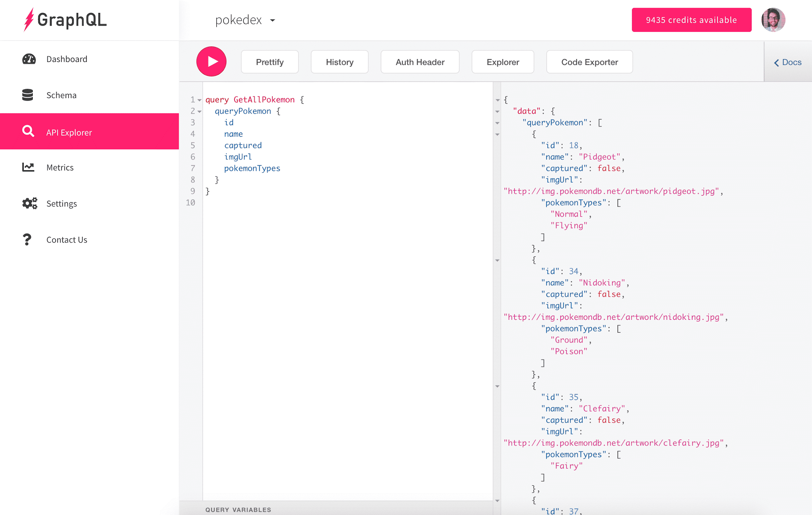Click the Code Exporter button
This screenshot has height=515, width=812.
coord(589,62)
